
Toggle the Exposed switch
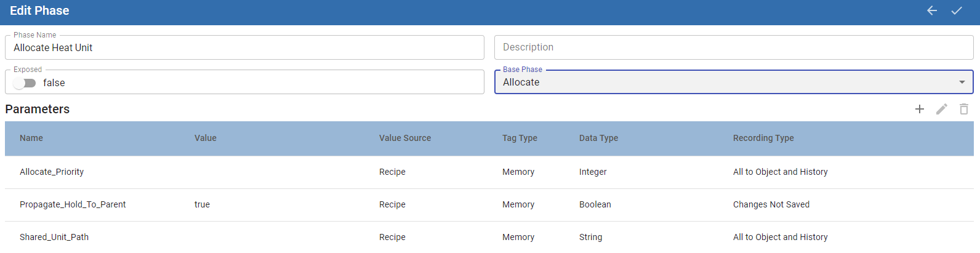(x=25, y=83)
